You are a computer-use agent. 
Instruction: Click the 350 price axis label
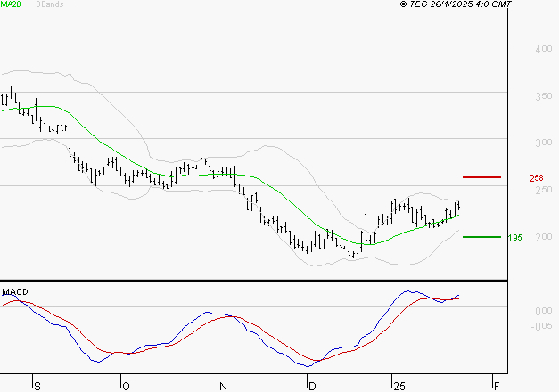click(x=544, y=96)
